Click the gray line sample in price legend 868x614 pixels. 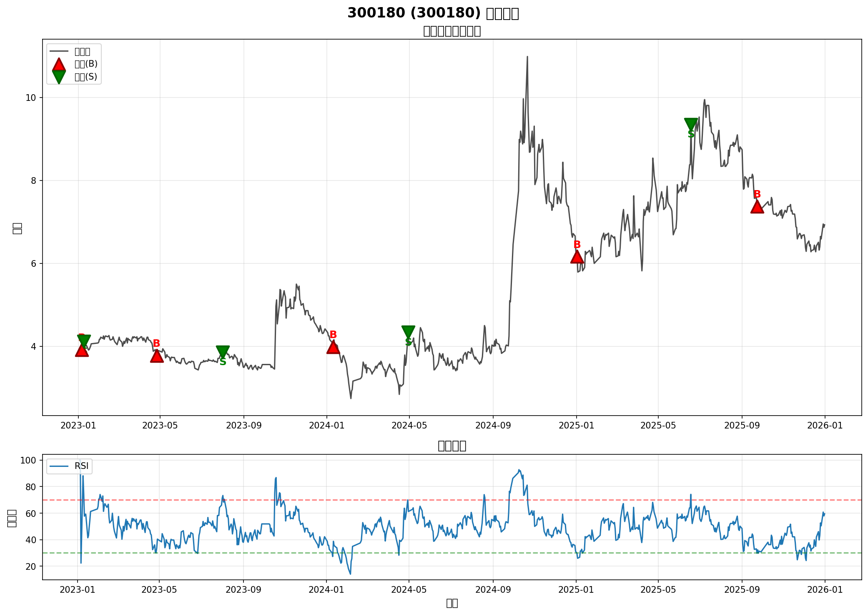59,51
